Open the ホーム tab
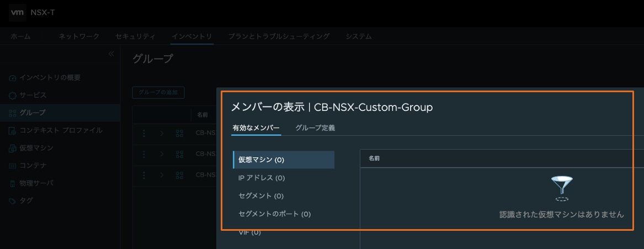The image size is (644, 249). coord(20,36)
